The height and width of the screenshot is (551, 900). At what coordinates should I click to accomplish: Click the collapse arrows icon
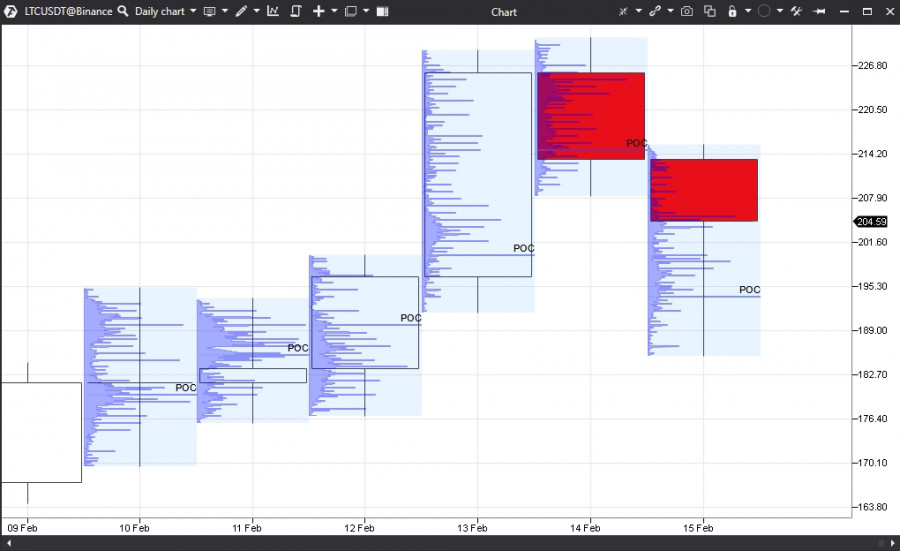pyautogui.click(x=623, y=11)
